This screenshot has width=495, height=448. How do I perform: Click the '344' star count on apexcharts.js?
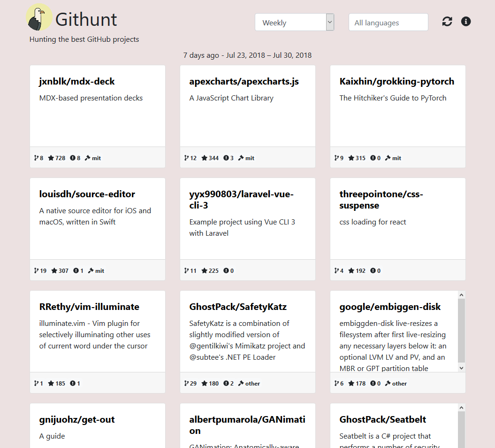coord(214,158)
